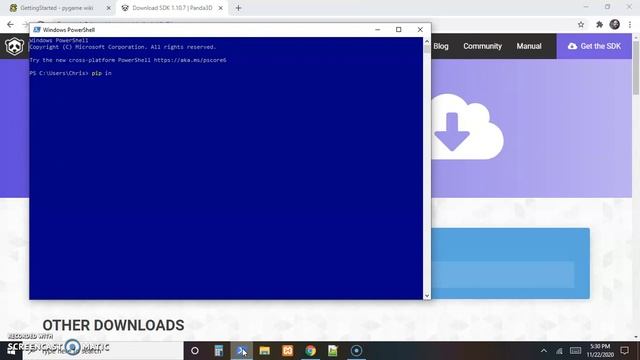Open the green Notepad++ taskbar icon
The width and height of the screenshot is (640, 360).
(333, 351)
